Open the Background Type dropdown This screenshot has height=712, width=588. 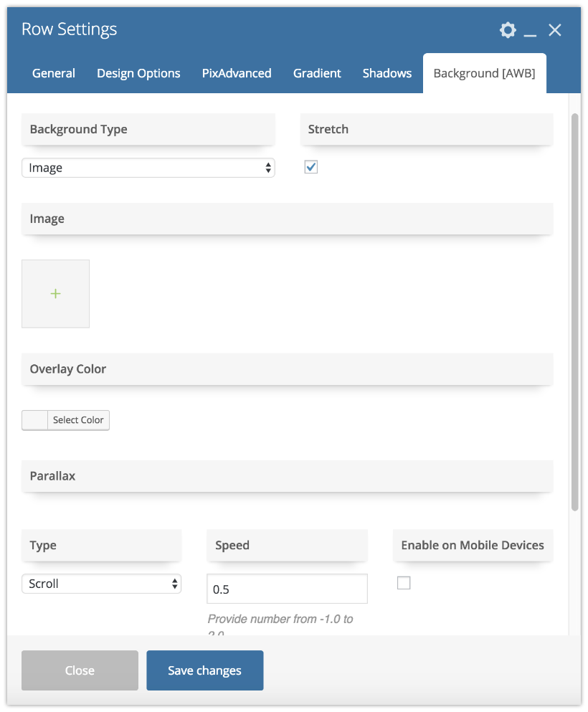click(148, 168)
